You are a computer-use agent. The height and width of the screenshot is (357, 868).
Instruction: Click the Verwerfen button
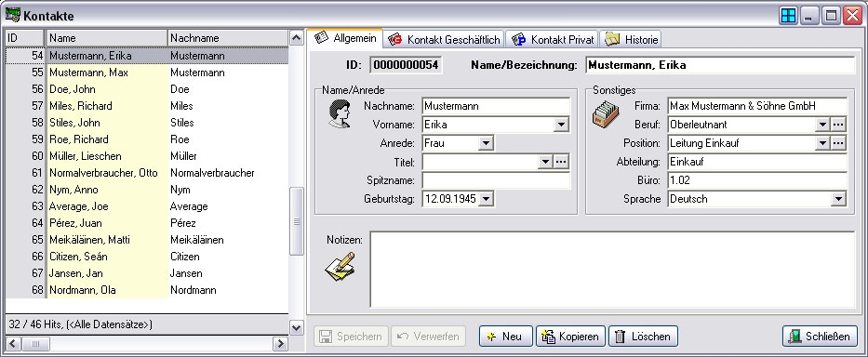[x=428, y=336]
